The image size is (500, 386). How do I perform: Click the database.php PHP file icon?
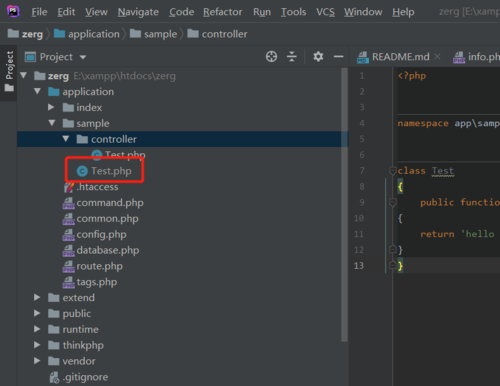(69, 250)
